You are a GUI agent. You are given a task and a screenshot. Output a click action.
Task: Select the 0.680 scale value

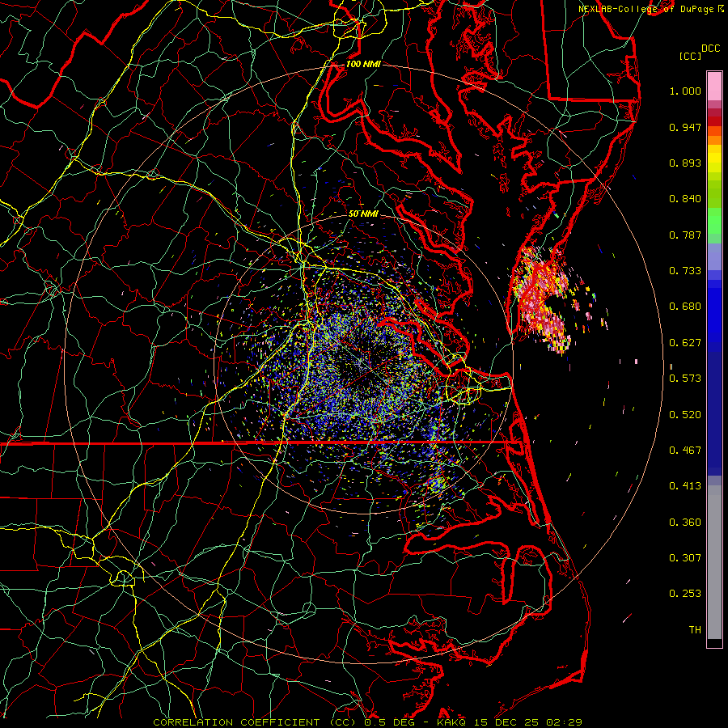(x=685, y=307)
